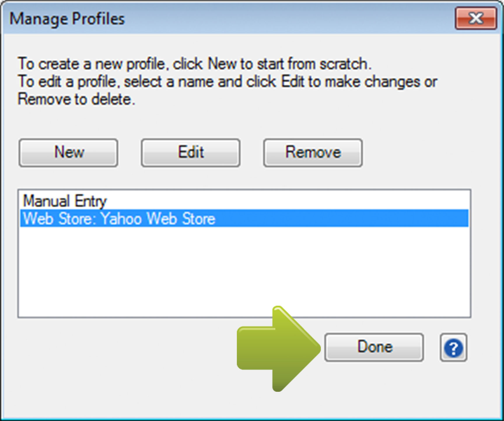This screenshot has width=504, height=421.
Task: Click the 'Remove to delete.' text line
Action: pos(76,99)
